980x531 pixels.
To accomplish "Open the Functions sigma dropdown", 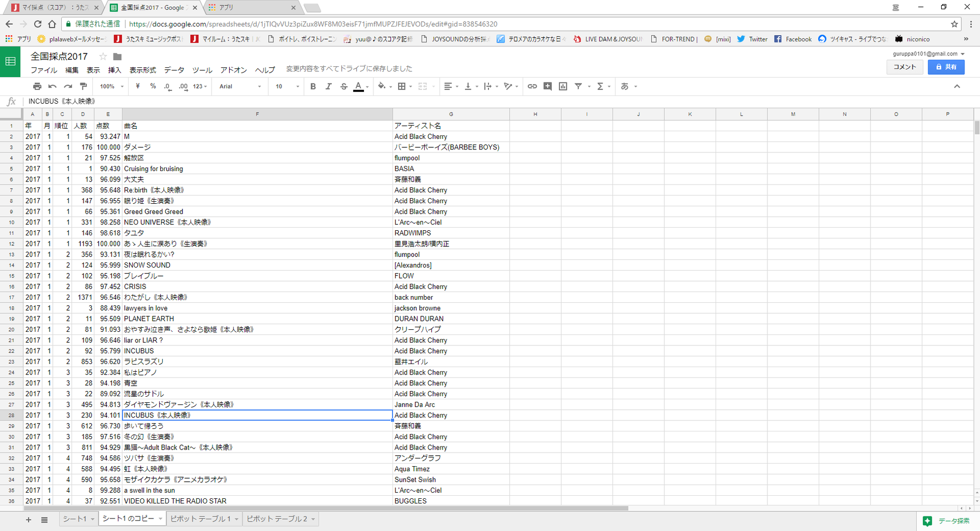I will pyautogui.click(x=603, y=87).
